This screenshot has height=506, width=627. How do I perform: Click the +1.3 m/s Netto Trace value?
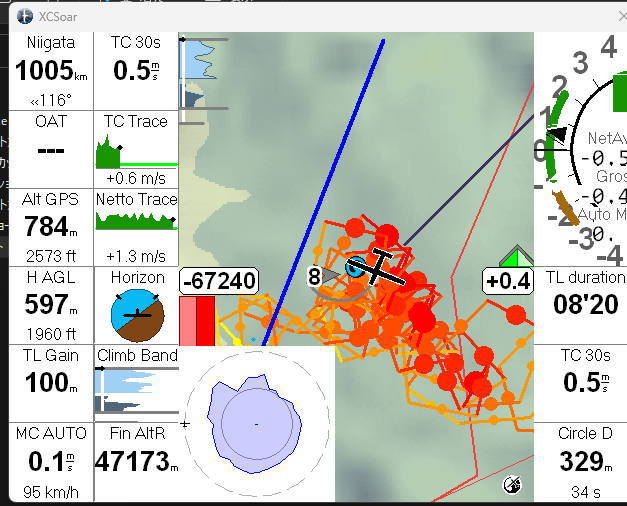[x=136, y=256]
